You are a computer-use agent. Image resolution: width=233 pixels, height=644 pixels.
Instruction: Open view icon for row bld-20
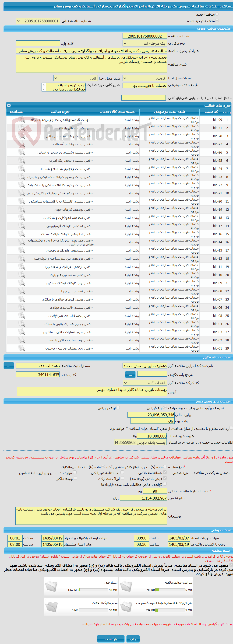coord(22,201)
